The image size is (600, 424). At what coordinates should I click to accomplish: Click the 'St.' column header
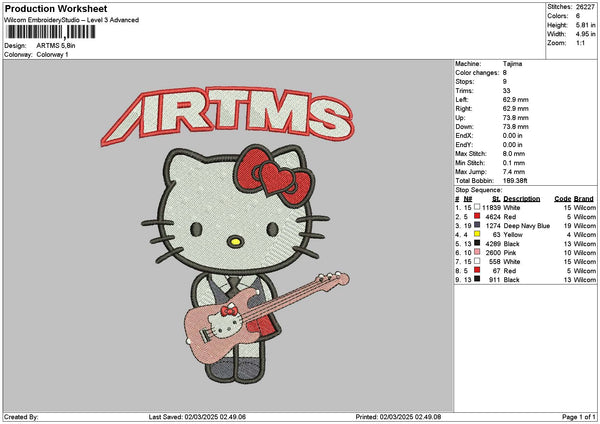pyautogui.click(x=496, y=199)
